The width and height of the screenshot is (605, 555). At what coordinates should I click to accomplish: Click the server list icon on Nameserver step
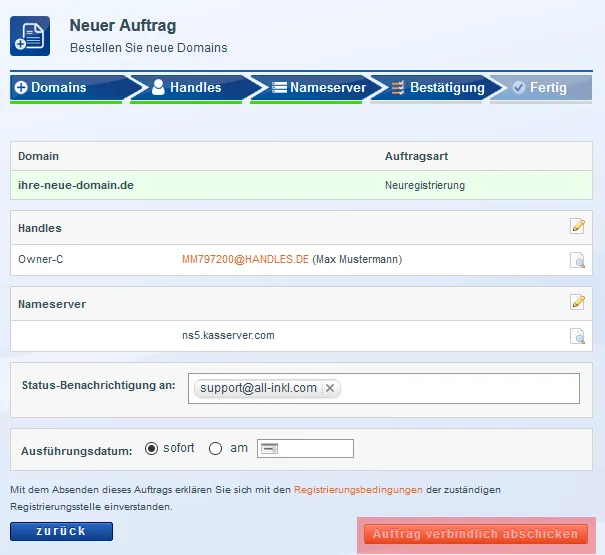279,88
